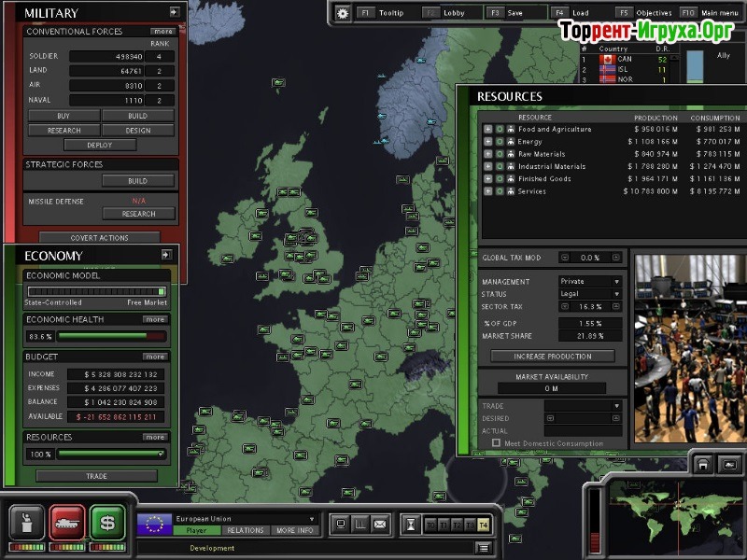
Task: Close the Military panel with arrow icon
Action: (174, 12)
